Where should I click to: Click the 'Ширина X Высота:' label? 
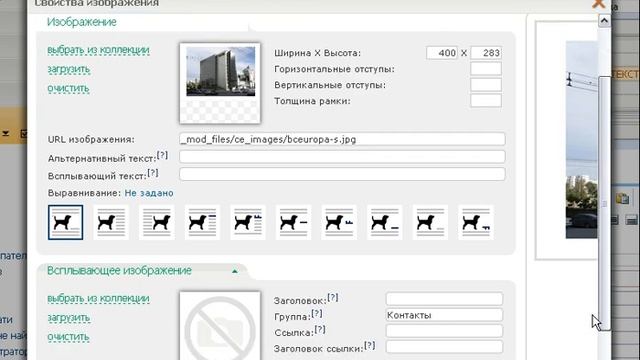pyautogui.click(x=318, y=53)
